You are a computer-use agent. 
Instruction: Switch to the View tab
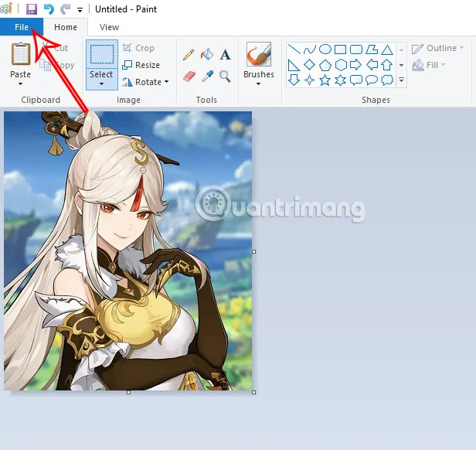coord(109,27)
